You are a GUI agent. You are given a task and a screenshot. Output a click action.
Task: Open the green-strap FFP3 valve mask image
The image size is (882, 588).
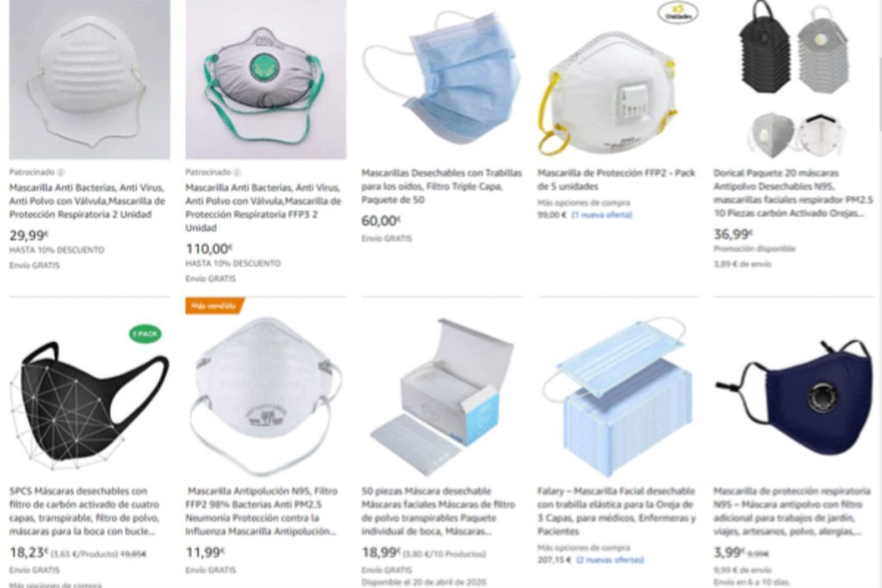(265, 80)
